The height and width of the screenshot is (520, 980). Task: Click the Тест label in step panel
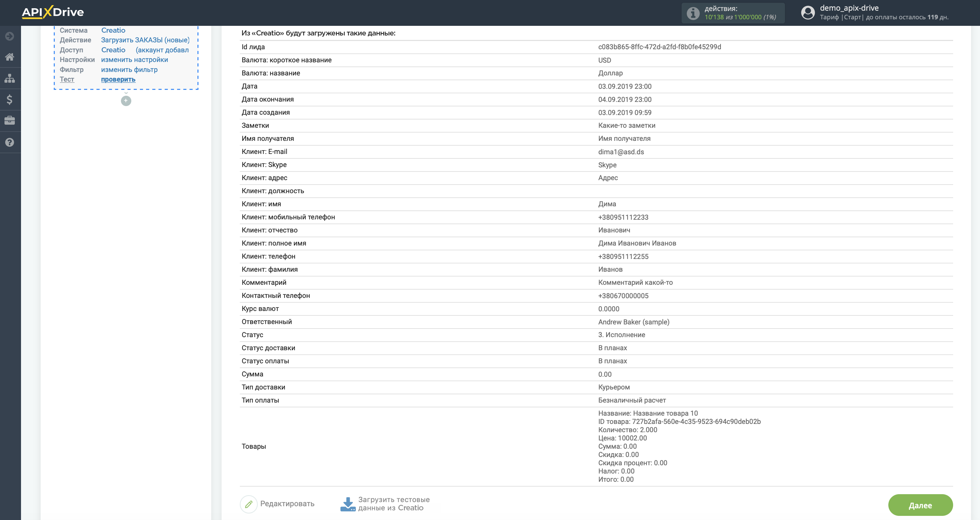click(67, 79)
